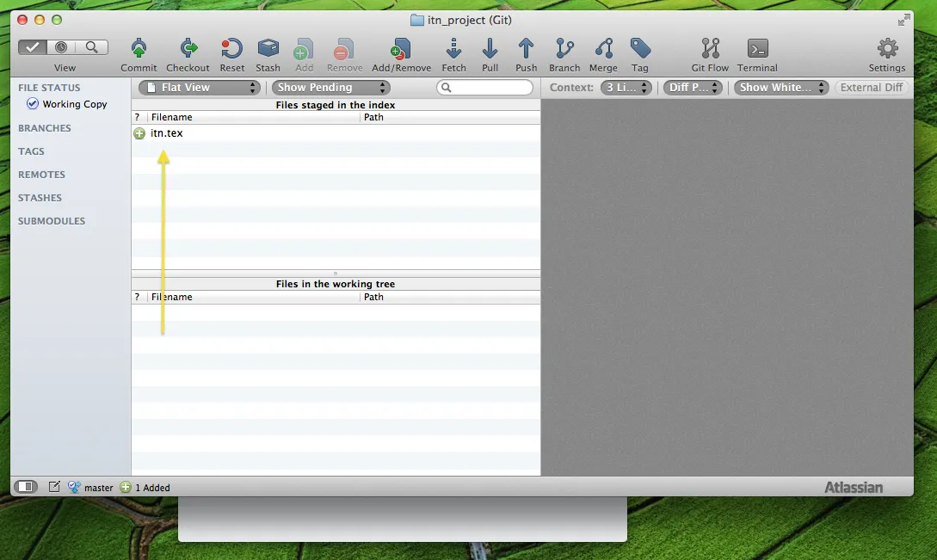Switch to the file status checkmark view
This screenshot has height=560, width=937.
tap(34, 47)
